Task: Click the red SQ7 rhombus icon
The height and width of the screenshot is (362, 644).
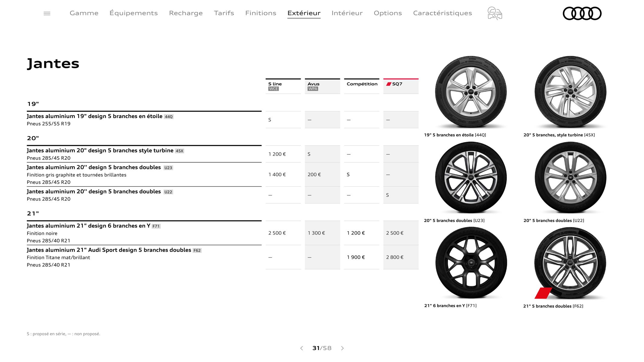Action: pos(389,84)
